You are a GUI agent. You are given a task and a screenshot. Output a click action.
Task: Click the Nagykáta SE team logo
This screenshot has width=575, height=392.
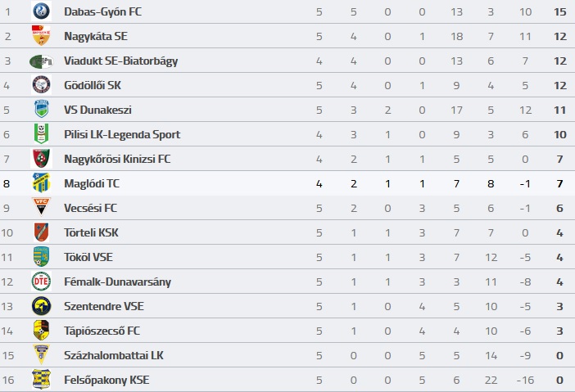coord(41,35)
